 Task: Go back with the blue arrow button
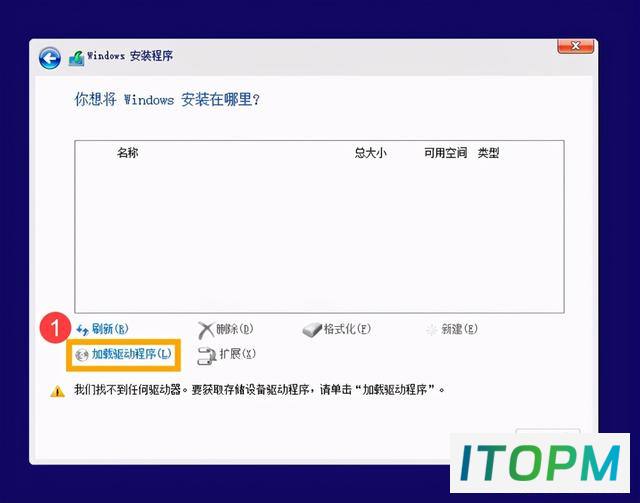pyautogui.click(x=50, y=58)
